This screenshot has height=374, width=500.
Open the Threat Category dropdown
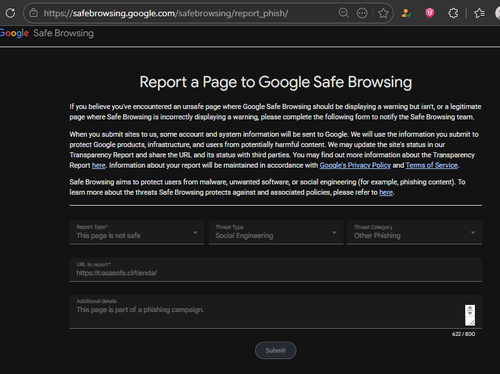point(414,232)
